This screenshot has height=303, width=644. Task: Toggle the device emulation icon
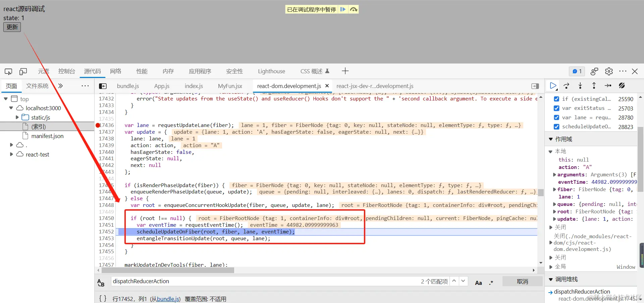[23, 72]
